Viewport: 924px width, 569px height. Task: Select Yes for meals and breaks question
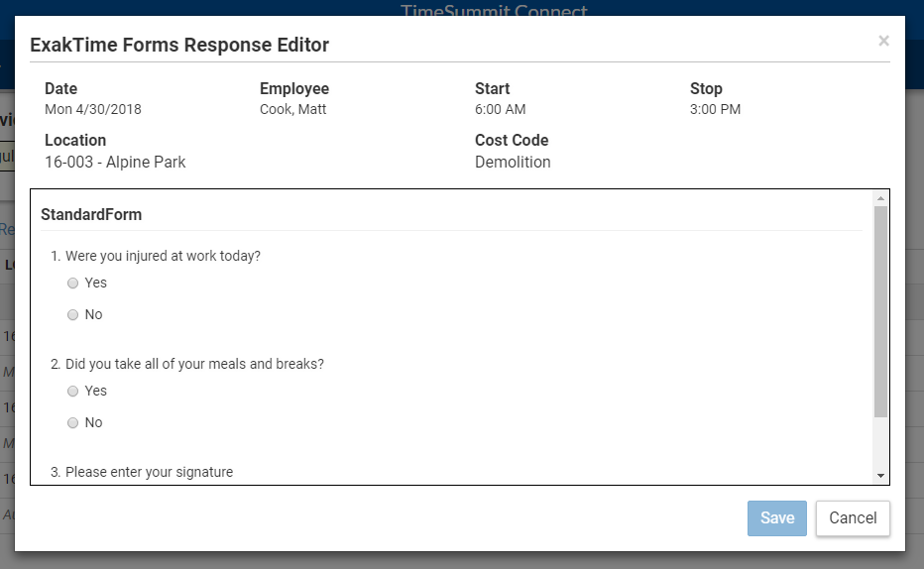point(72,392)
